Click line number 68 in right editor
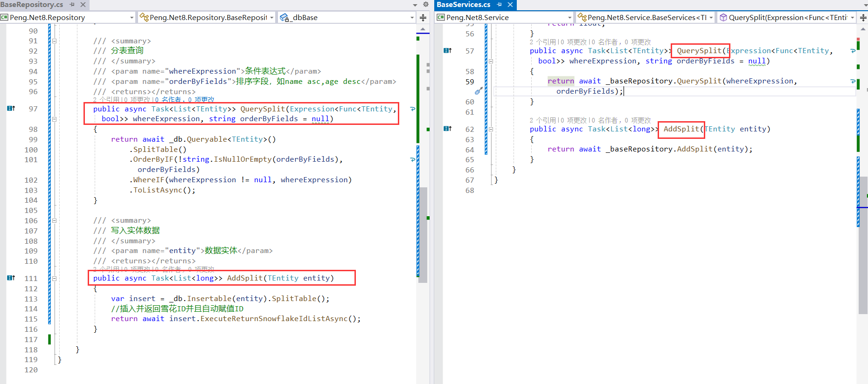Image resolution: width=868 pixels, height=384 pixels. (470, 191)
